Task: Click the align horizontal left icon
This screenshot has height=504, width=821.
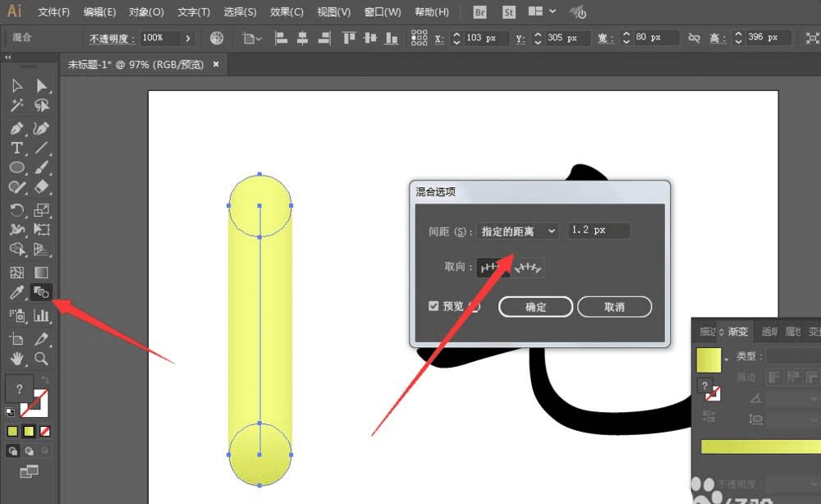Action: 281,38
